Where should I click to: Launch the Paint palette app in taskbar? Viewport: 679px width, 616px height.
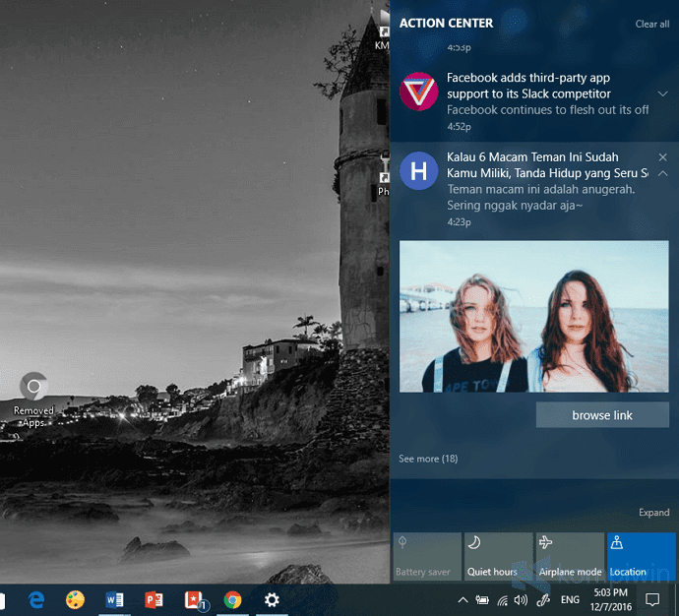click(75, 600)
